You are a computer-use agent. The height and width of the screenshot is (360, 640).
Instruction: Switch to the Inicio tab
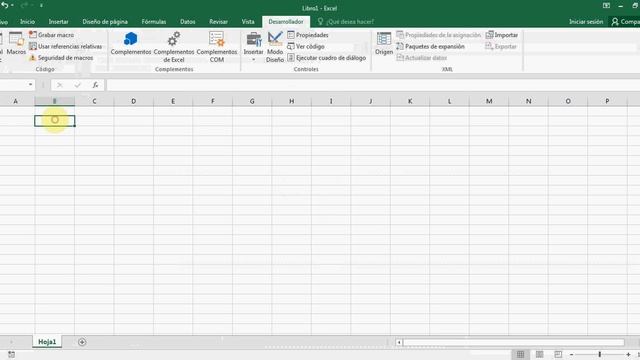(27, 22)
